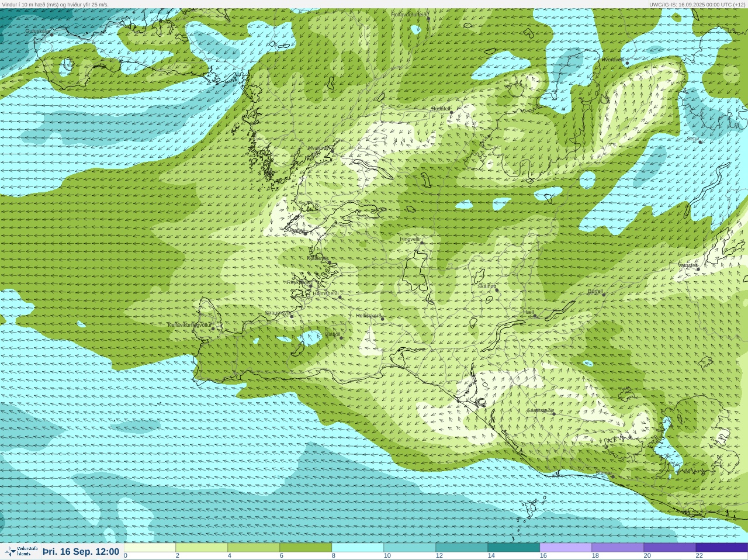Click the Akrafjall station label

pos(296,230)
